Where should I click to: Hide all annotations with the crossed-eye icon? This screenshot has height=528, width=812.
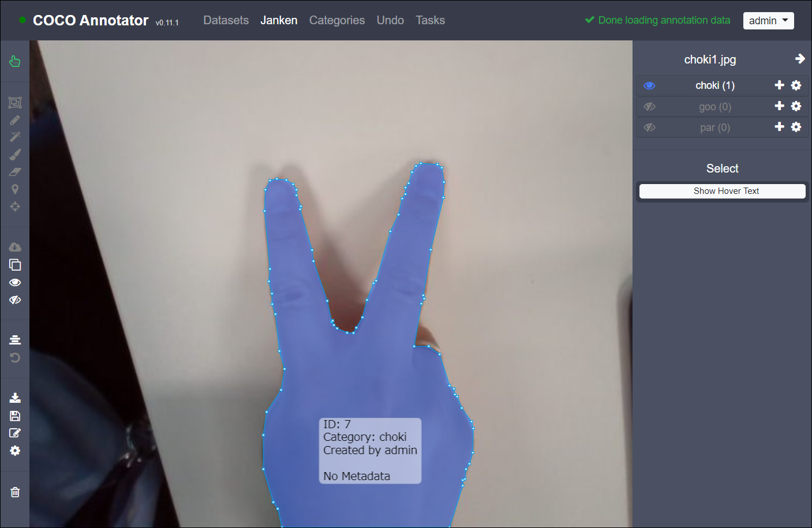point(15,299)
